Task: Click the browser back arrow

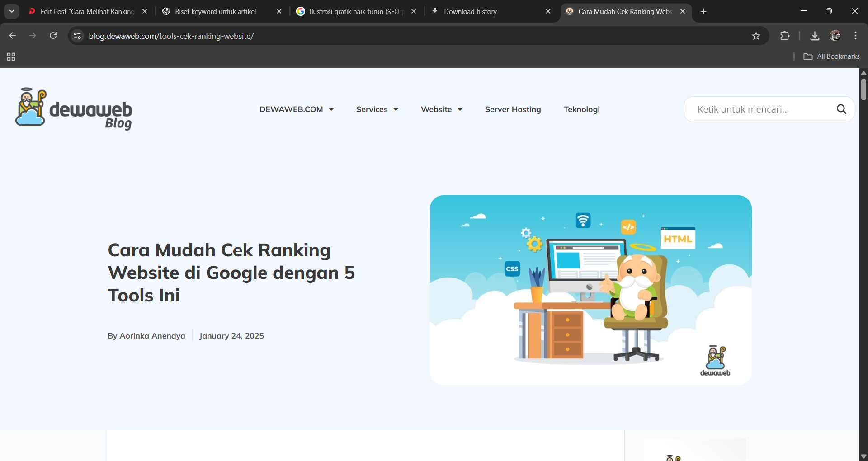Action: [x=13, y=36]
